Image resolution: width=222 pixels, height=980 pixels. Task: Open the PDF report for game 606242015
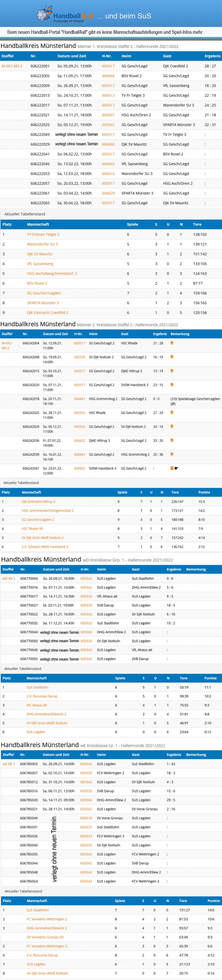click(x=172, y=371)
